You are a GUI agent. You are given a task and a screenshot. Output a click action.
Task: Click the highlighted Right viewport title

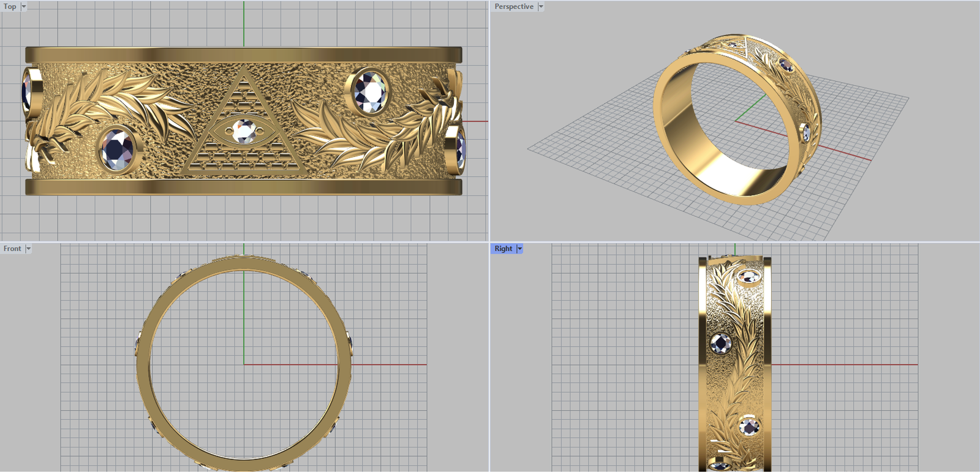503,249
